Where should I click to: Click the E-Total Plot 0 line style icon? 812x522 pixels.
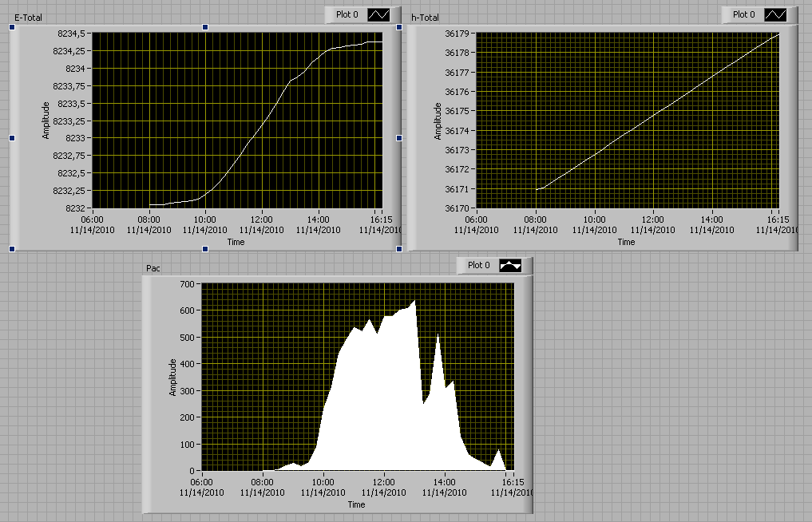[378, 15]
